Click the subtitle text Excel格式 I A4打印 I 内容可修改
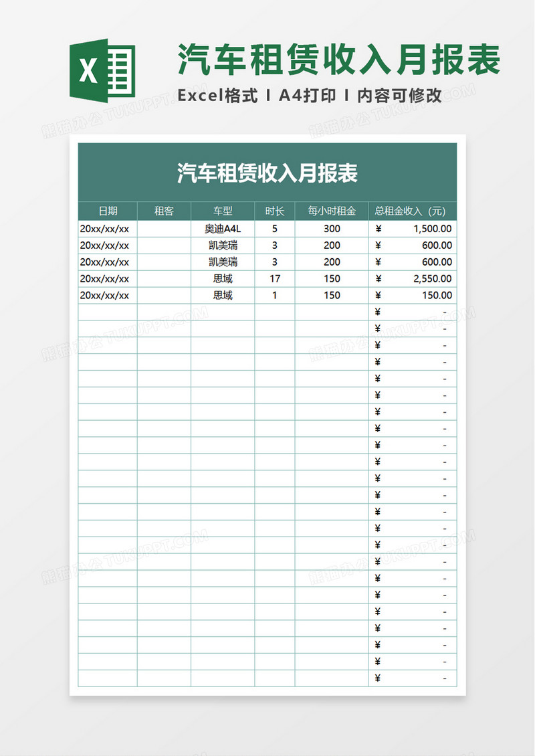 click(310, 96)
